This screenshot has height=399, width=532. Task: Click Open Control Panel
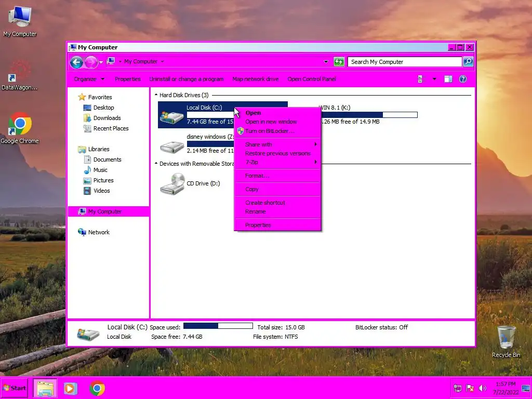tap(312, 79)
